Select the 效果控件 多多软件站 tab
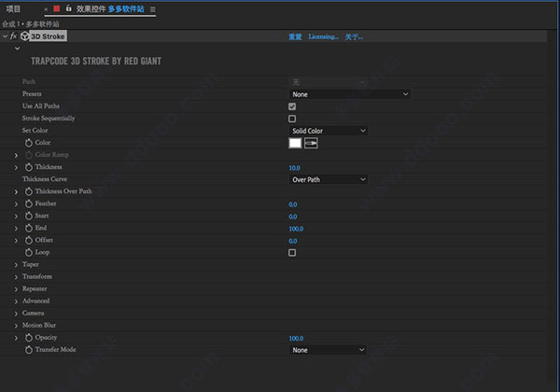Viewport: 560px width, 392px height. (110, 9)
